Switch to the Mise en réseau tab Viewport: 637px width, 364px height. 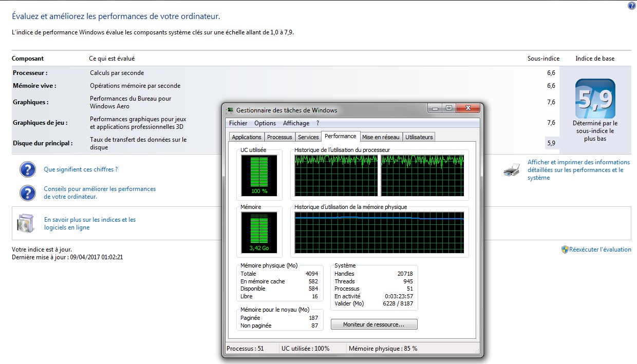[381, 137]
